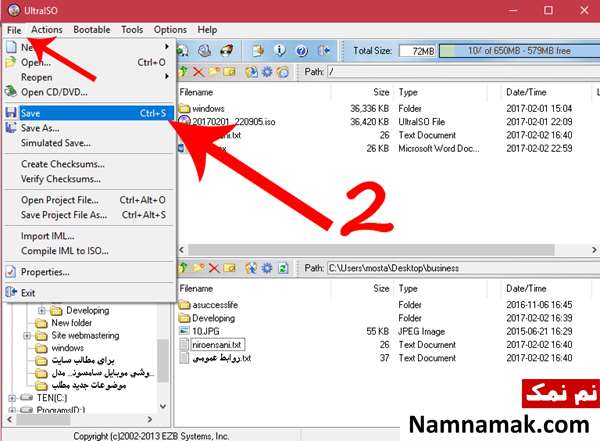This screenshot has width=600, height=441.
Task: Click the Exit door icon in menu
Action: click(x=11, y=292)
